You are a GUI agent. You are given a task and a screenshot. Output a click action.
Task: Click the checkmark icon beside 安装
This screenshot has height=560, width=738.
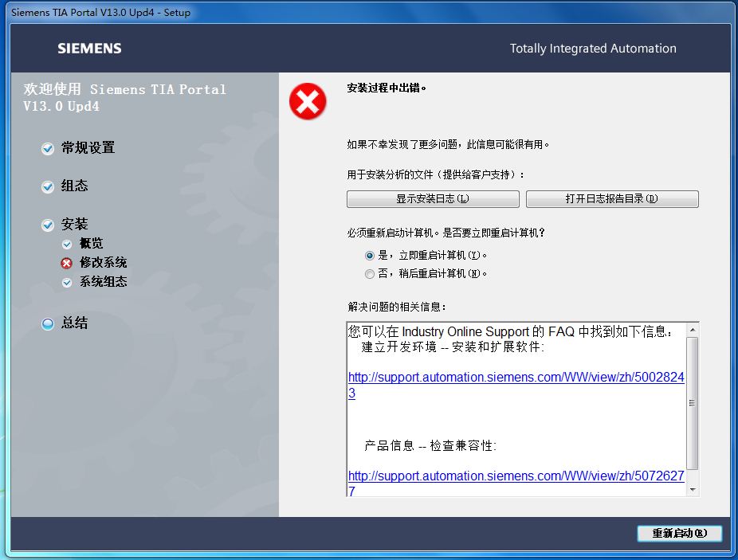tap(48, 225)
